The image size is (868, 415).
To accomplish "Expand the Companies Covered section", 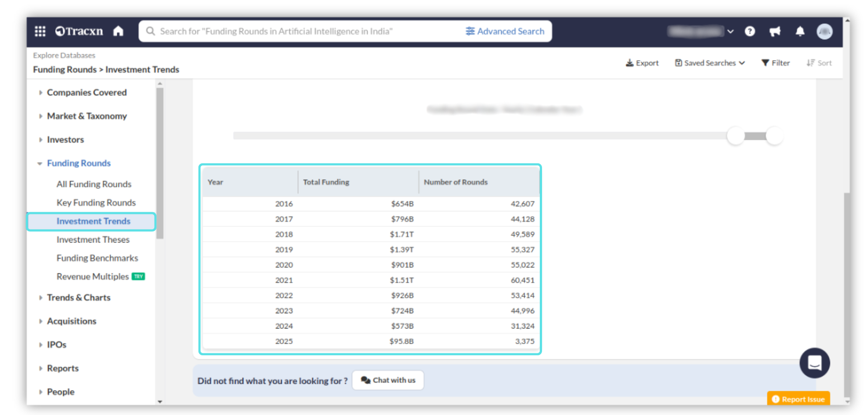I will (86, 92).
